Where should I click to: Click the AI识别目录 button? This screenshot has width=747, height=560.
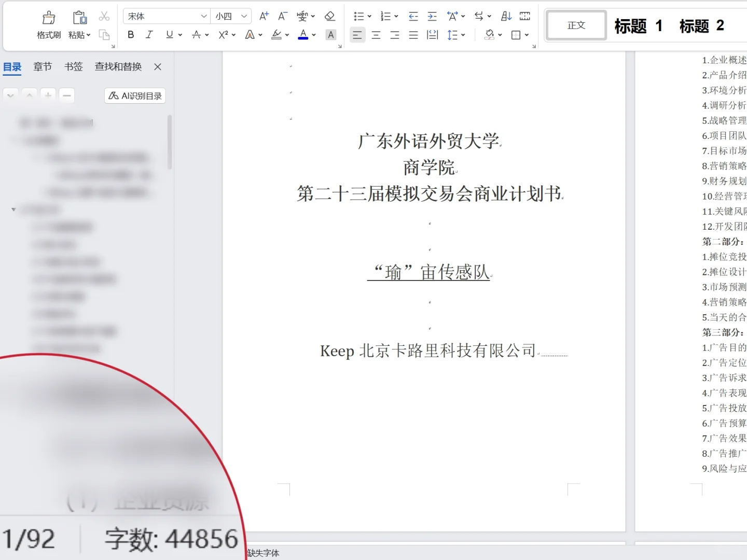pos(135,96)
